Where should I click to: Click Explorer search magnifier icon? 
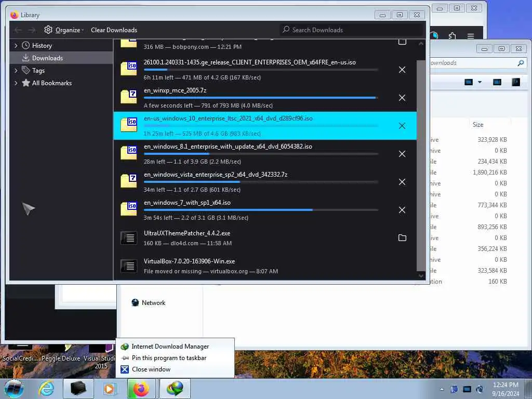[x=521, y=63]
